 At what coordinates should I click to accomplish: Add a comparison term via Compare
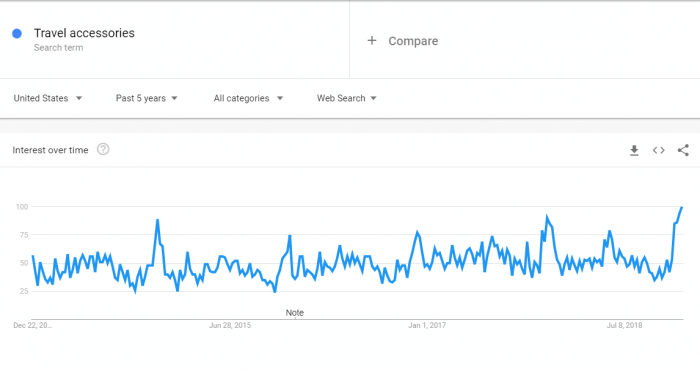pyautogui.click(x=413, y=41)
